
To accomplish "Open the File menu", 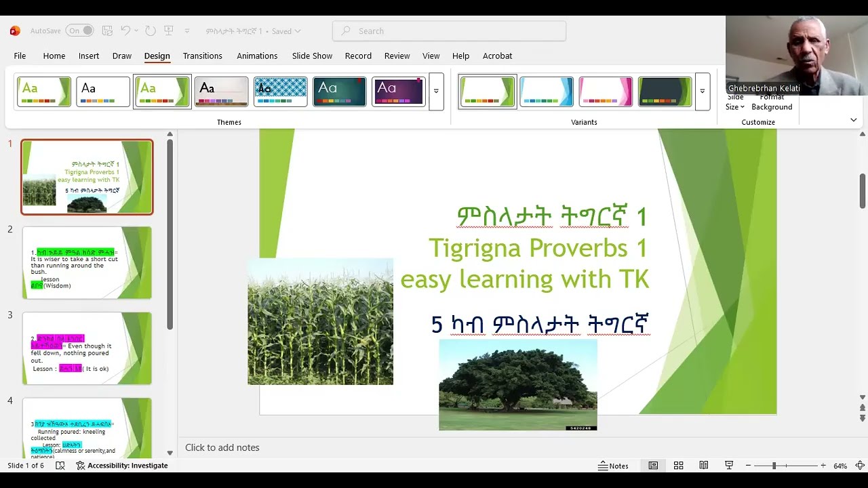I will [x=20, y=56].
